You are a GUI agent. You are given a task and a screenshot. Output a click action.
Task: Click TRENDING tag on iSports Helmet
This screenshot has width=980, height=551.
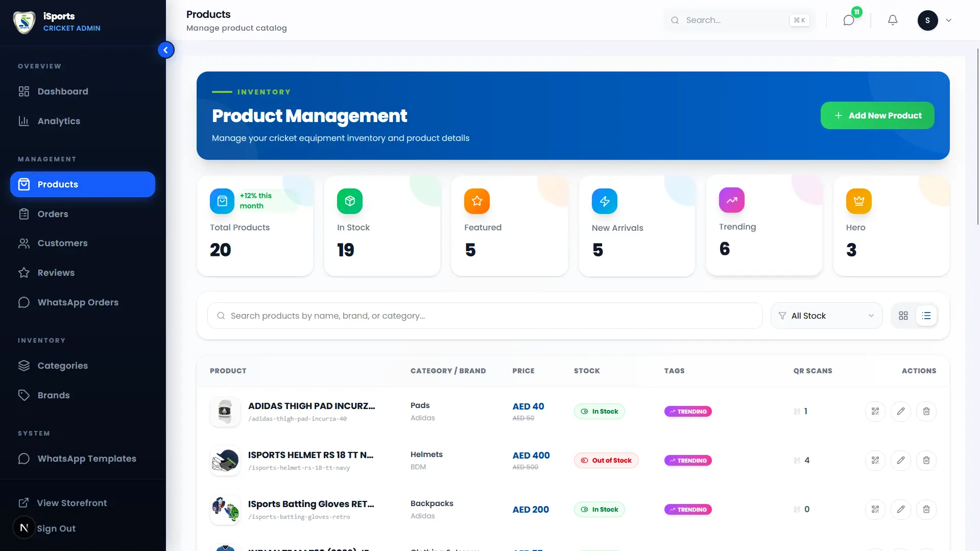click(x=688, y=461)
